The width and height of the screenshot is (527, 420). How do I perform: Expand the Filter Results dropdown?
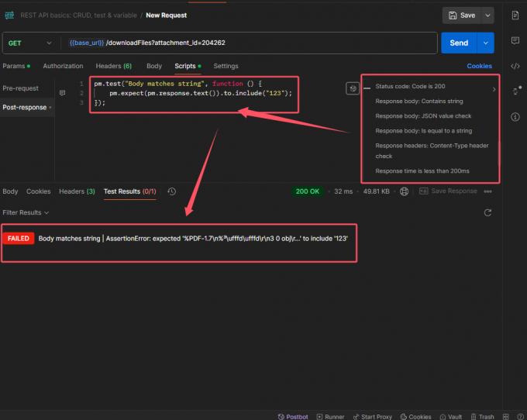pyautogui.click(x=26, y=212)
